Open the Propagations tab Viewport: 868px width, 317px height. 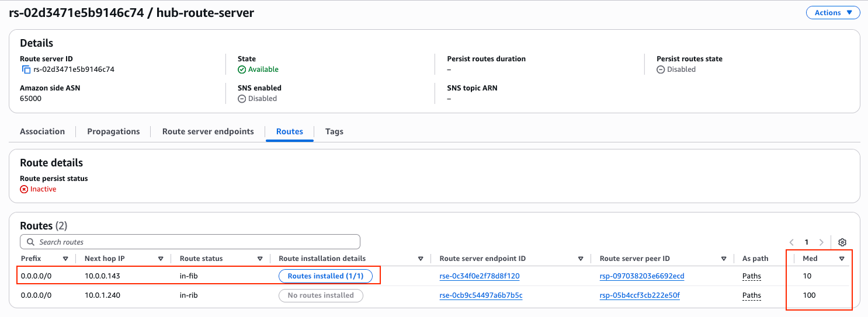pos(113,131)
